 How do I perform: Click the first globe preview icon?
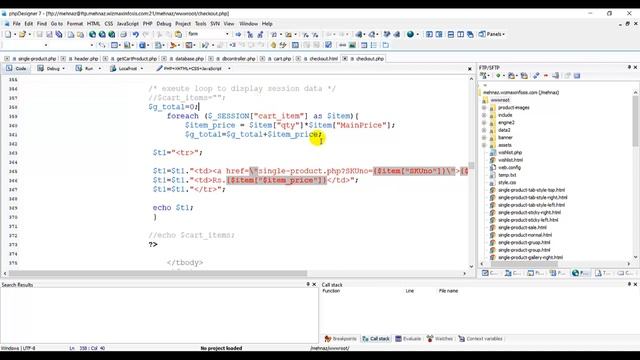pyautogui.click(x=93, y=34)
